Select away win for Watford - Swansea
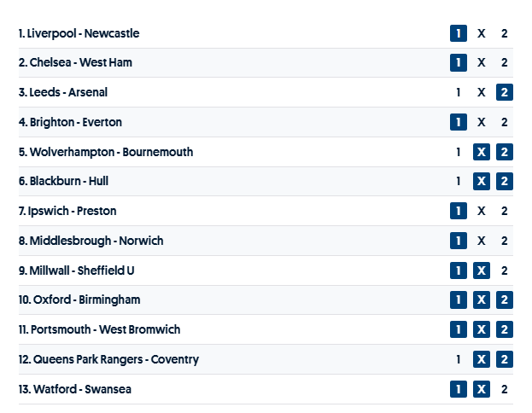 point(505,389)
